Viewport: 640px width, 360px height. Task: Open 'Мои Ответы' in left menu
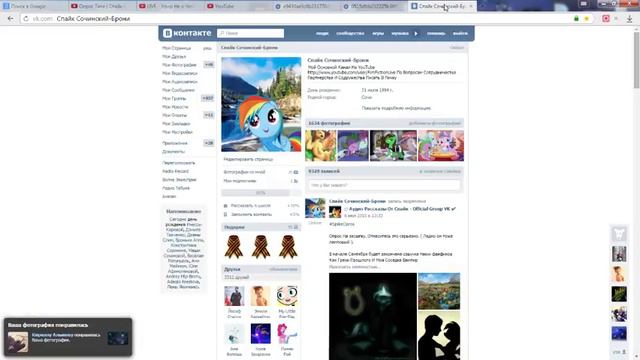click(x=174, y=115)
